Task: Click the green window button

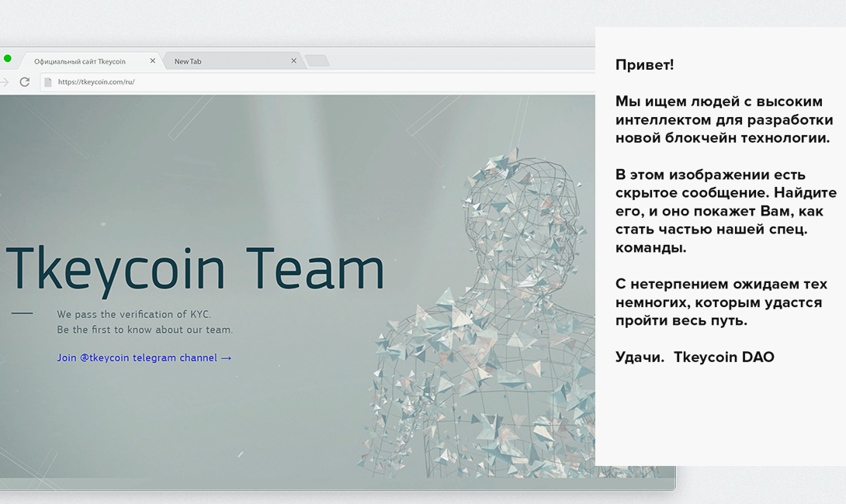Action: pos(8,58)
